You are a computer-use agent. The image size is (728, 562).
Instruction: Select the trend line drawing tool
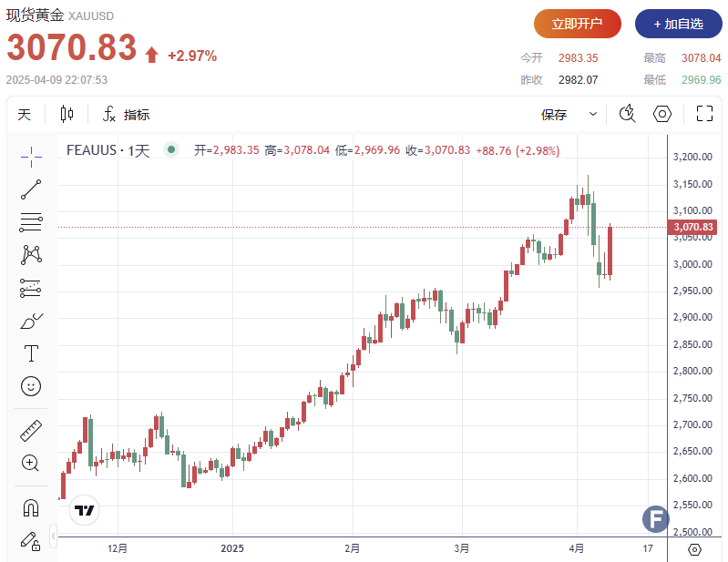pos(31,189)
